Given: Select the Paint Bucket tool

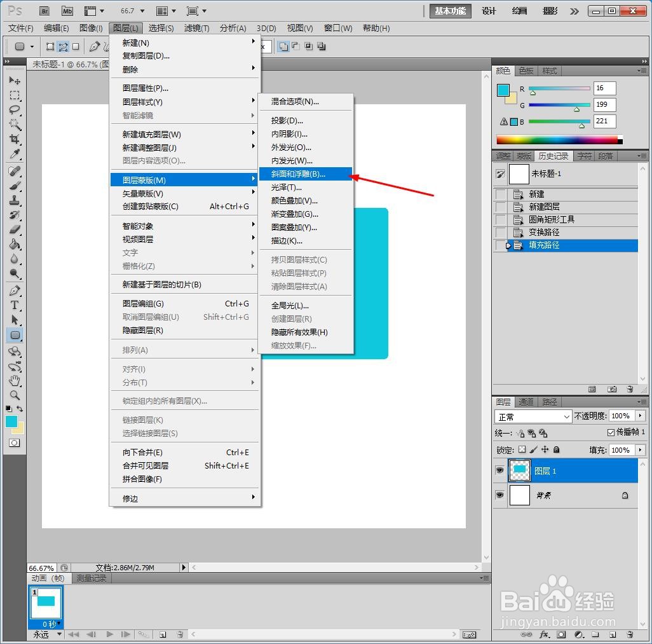Looking at the screenshot, I should click(15, 243).
